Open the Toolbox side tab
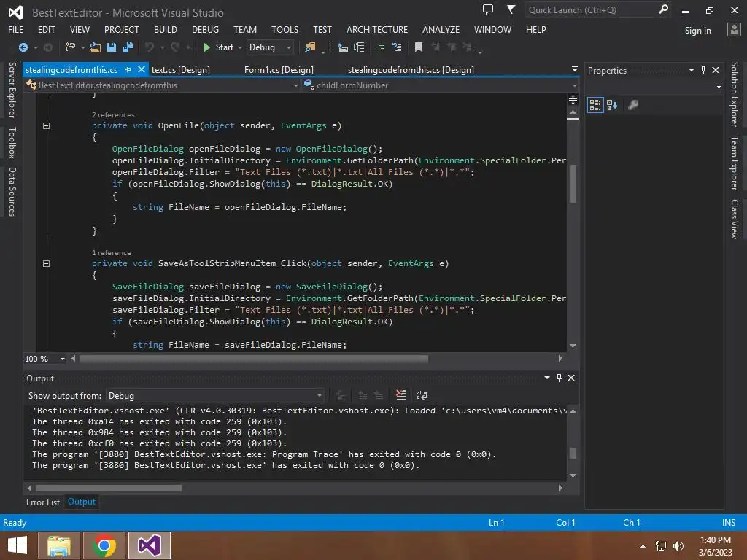Screen dimensions: 747x560 (12, 142)
